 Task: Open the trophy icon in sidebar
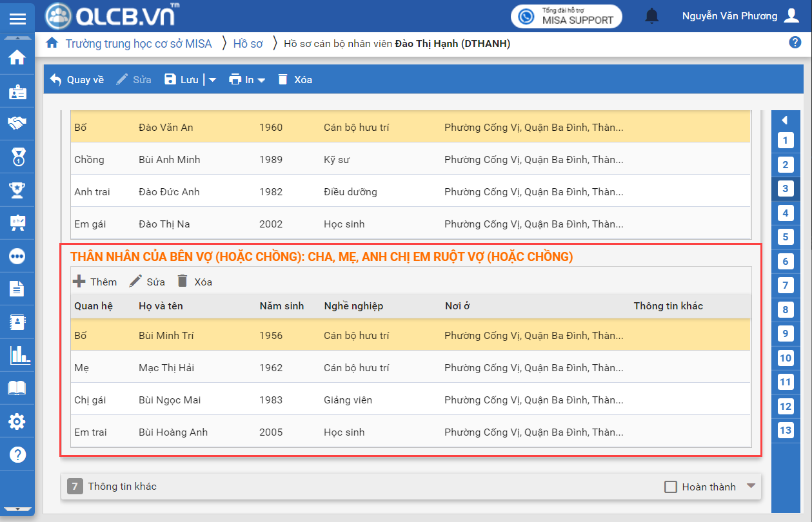(x=17, y=189)
